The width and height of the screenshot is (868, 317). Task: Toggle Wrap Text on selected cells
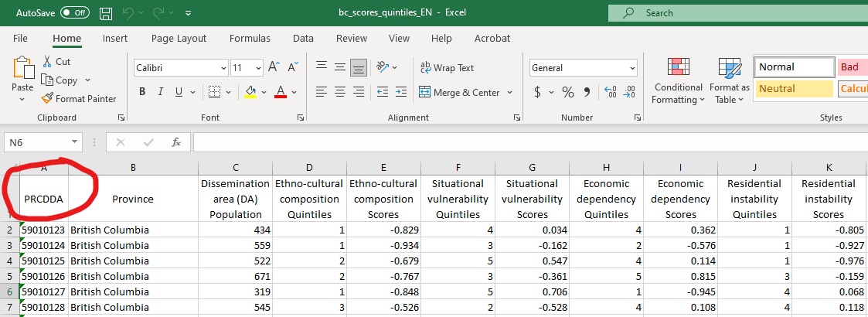447,68
